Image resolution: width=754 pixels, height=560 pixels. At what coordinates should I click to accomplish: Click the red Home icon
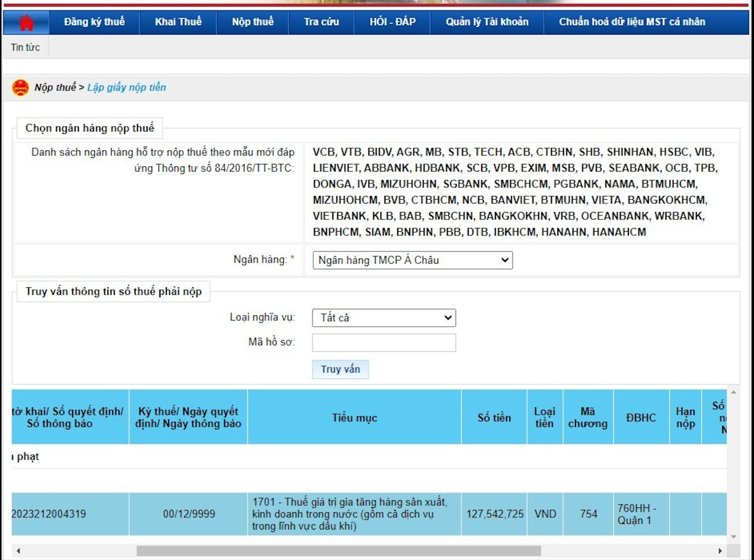pos(26,22)
